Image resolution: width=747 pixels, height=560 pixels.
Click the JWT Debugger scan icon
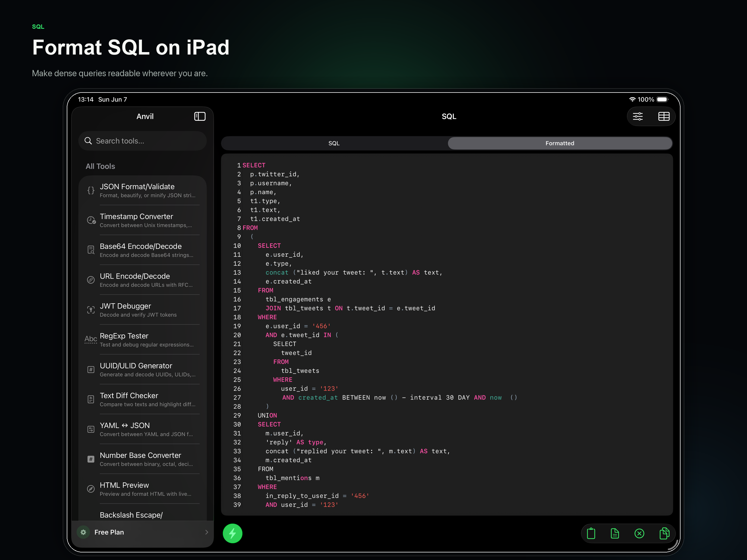click(91, 310)
